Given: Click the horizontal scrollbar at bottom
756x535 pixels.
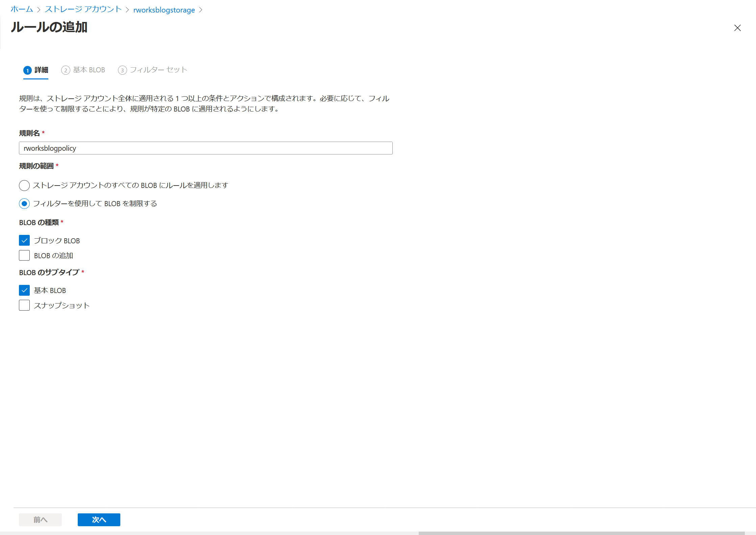Looking at the screenshot, I should [581, 533].
